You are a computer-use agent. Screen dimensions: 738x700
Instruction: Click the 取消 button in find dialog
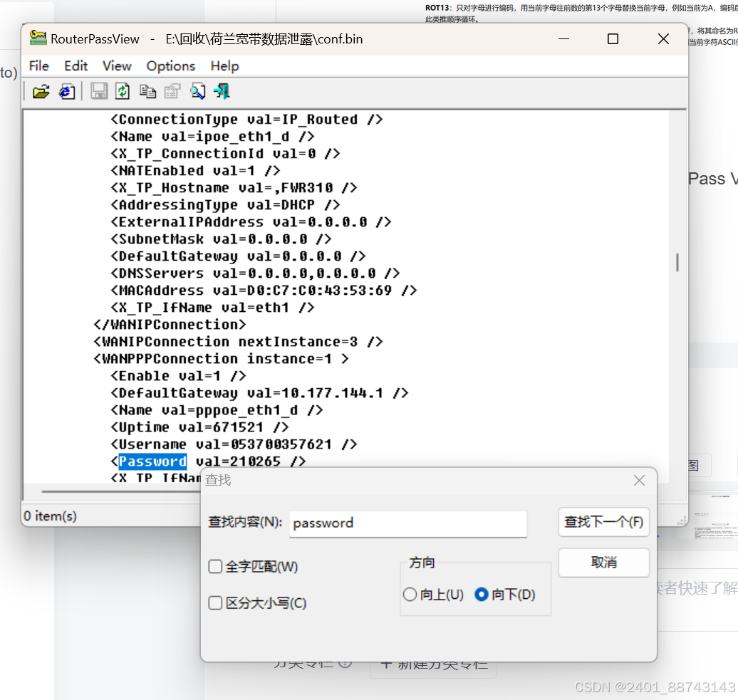(x=603, y=562)
